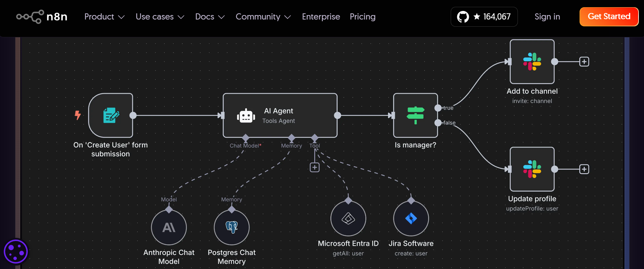This screenshot has width=644, height=269.
Task: Click the Jira Software tool node
Action: click(x=411, y=218)
